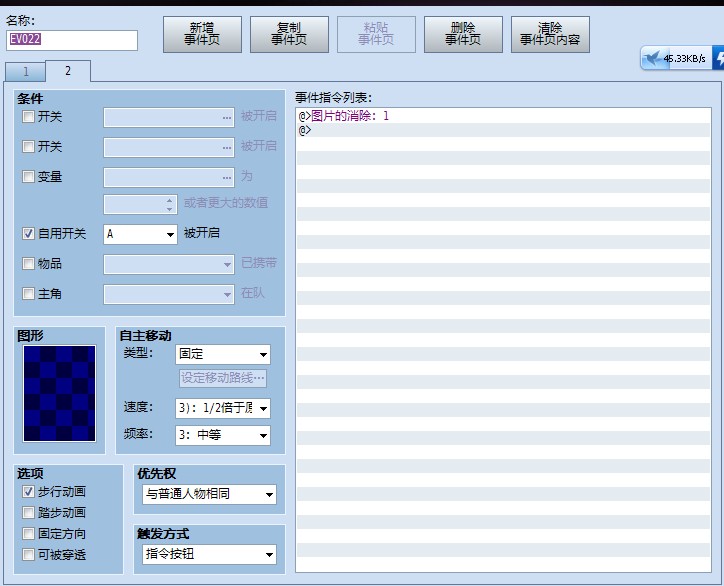Switch to event page tab 1
This screenshot has height=586, width=724.
(x=25, y=72)
